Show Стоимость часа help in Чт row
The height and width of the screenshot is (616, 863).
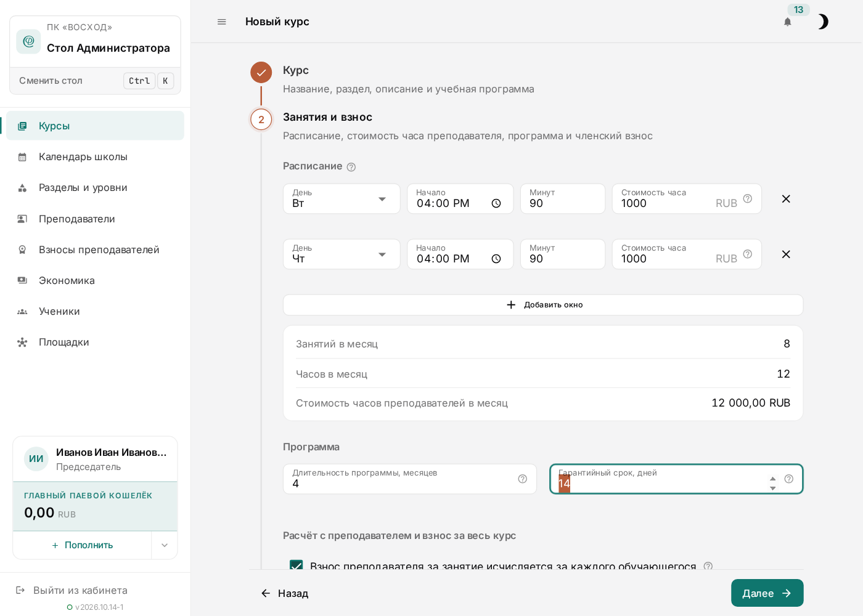748,254
